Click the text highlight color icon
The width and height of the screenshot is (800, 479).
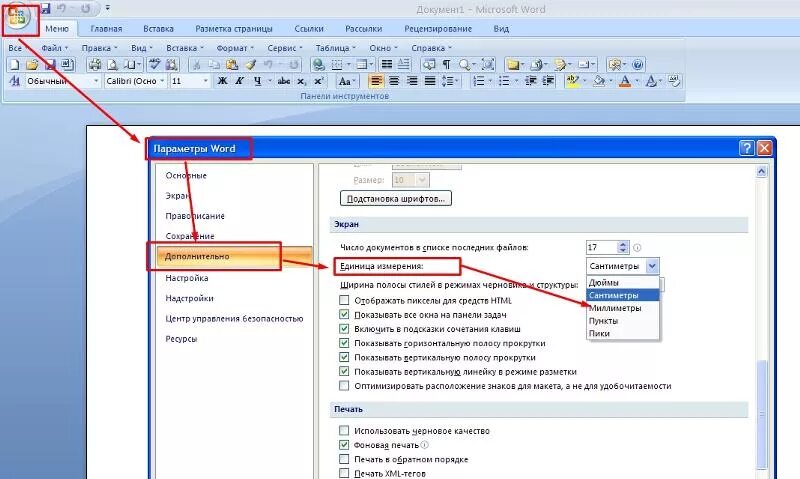pos(572,81)
